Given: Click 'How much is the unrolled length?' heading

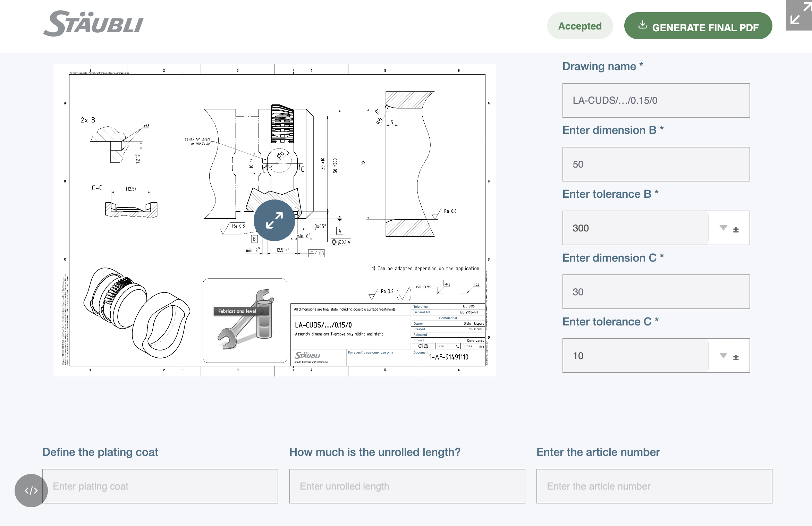Looking at the screenshot, I should (x=375, y=452).
